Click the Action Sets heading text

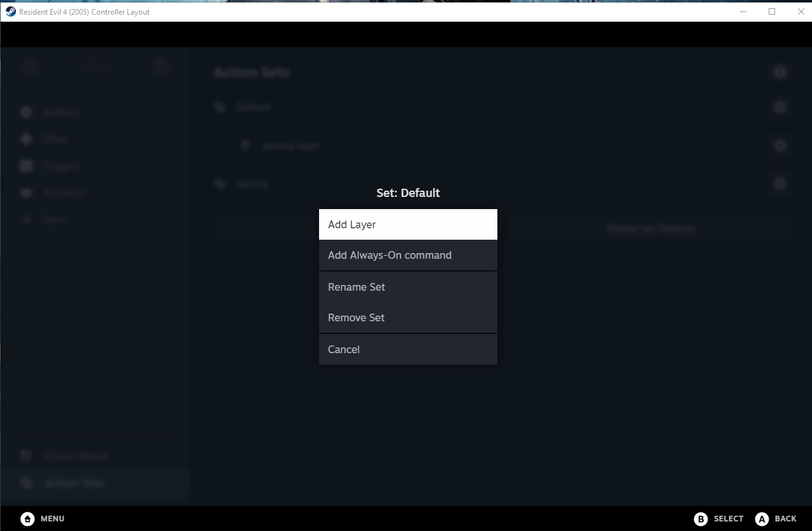point(252,72)
